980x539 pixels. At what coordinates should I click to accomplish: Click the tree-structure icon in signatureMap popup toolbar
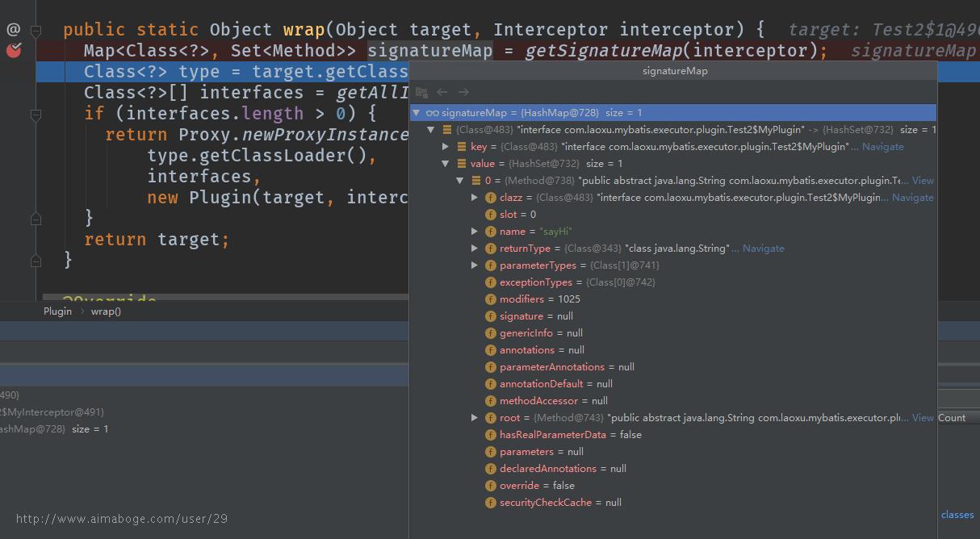421,92
